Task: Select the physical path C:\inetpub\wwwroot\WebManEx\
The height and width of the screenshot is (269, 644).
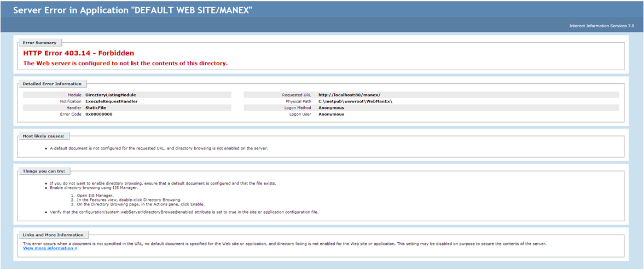Action: pyautogui.click(x=356, y=101)
